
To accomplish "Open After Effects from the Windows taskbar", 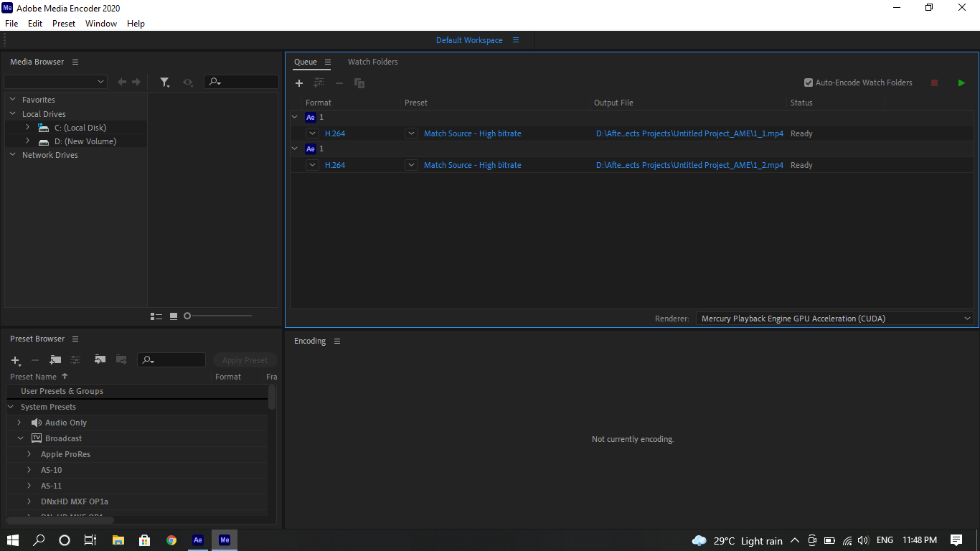I will 198,540.
